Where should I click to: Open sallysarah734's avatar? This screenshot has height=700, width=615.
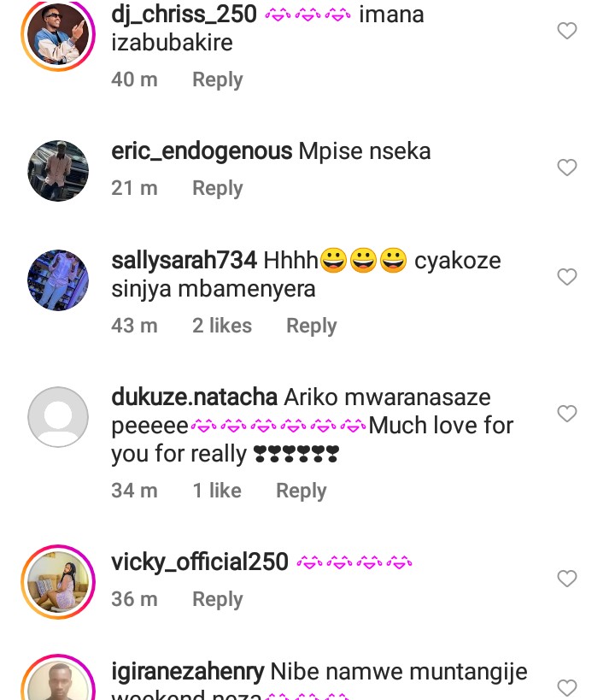pyautogui.click(x=58, y=280)
